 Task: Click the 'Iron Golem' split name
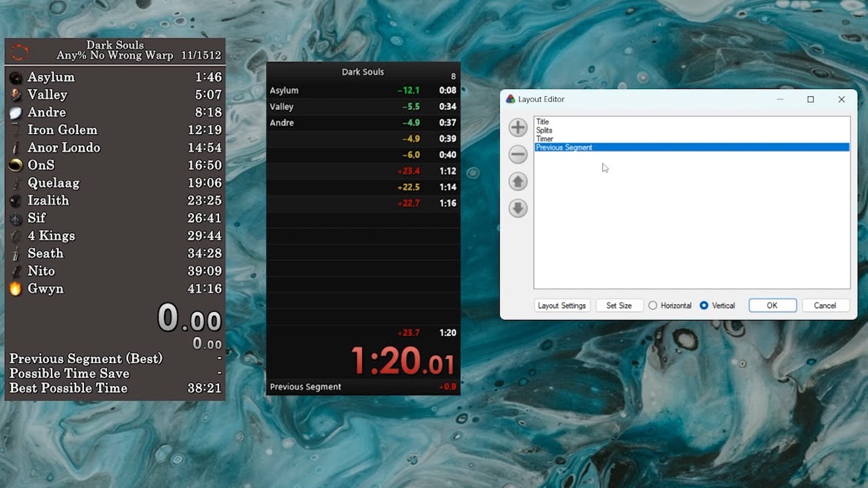click(x=62, y=130)
